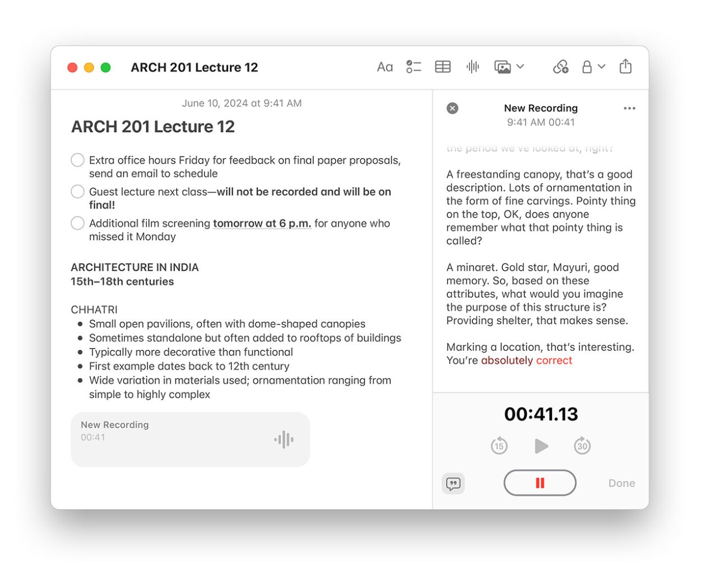Screen dimensions: 728x565
Task: Click the Small open pavilions bullet
Action: click(x=227, y=324)
